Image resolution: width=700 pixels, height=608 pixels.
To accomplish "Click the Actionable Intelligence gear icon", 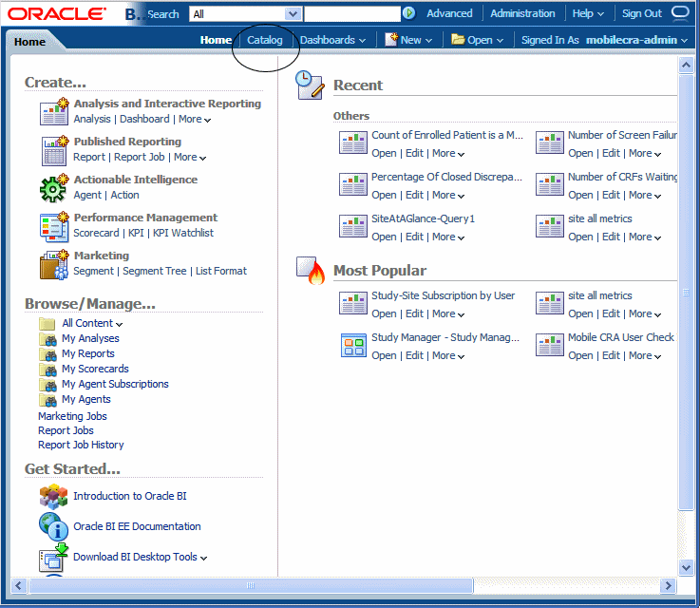I will pos(54,188).
